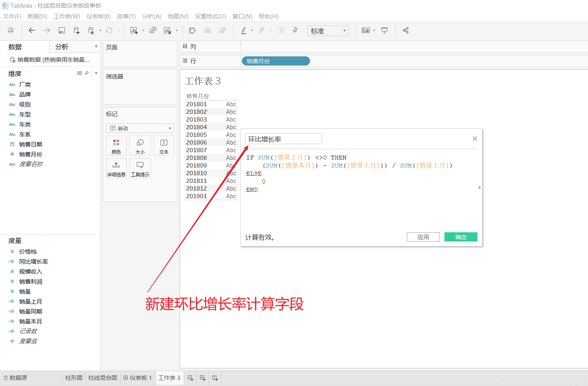Select the 同比增长率 measure field
This screenshot has height=386, width=588.
click(x=33, y=262)
